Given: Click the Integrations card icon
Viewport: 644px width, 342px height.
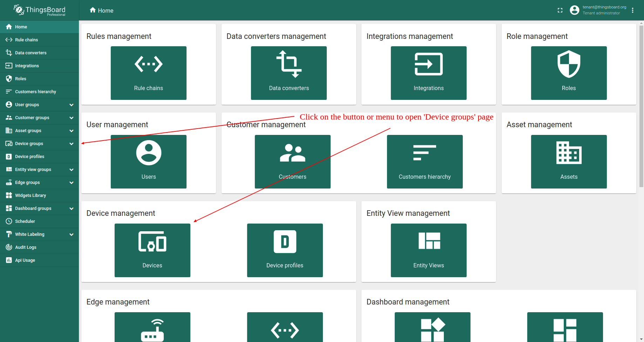Looking at the screenshot, I should (x=428, y=64).
